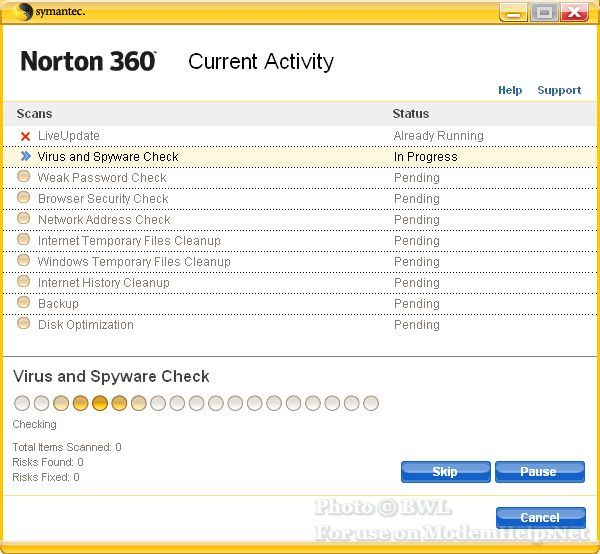Image resolution: width=600 pixels, height=554 pixels.
Task: Click the Status column header
Action: pyautogui.click(x=411, y=114)
